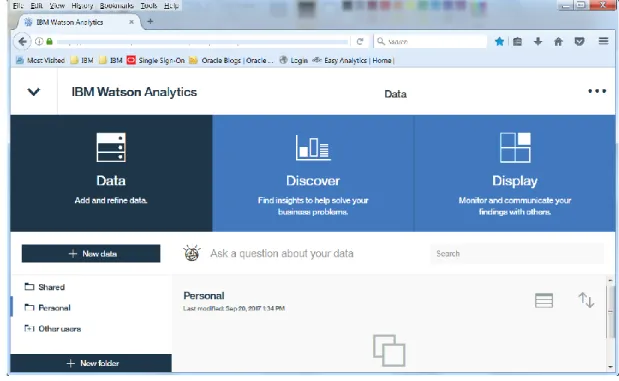Click the blue bookmark star icon

pos(499,41)
